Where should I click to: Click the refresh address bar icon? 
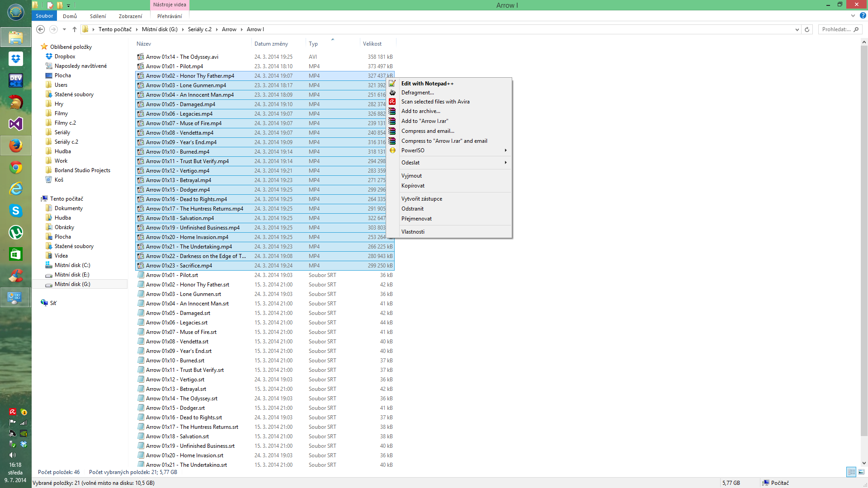coord(807,29)
